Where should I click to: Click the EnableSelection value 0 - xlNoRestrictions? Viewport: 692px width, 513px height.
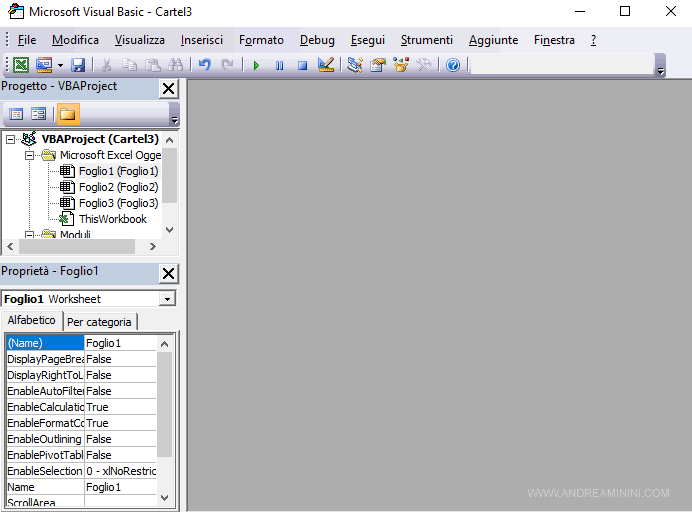pos(120,471)
